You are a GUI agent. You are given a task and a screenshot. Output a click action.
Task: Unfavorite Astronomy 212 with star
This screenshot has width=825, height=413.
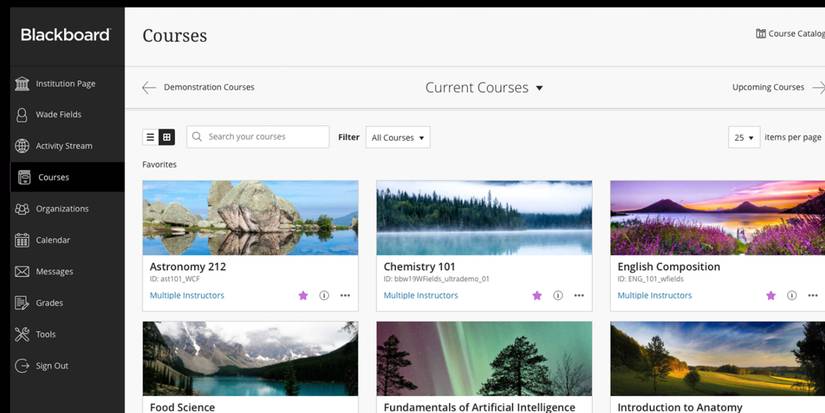tap(303, 296)
